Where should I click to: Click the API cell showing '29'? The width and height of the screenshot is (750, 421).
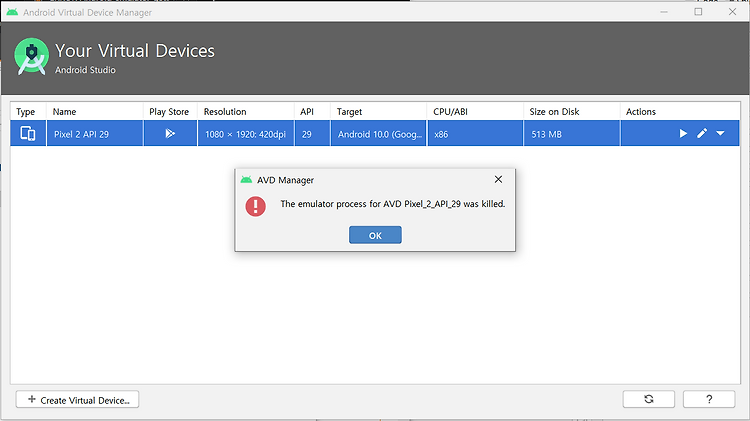312,133
